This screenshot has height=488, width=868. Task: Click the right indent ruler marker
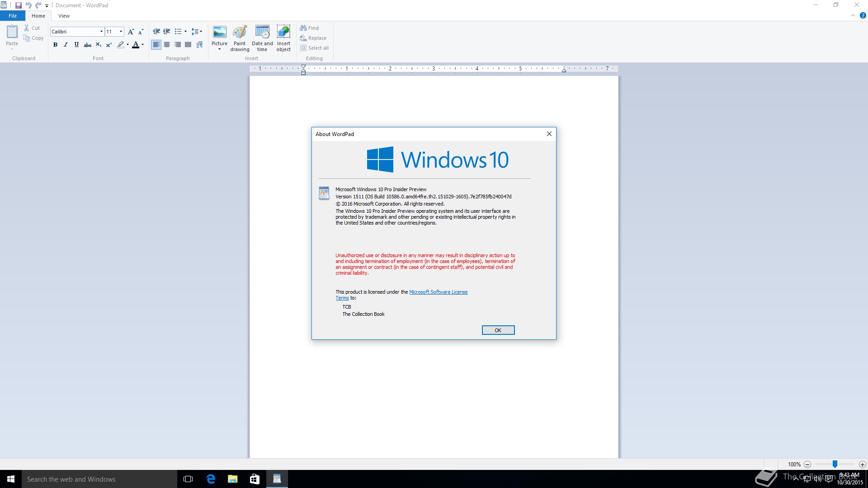pyautogui.click(x=564, y=70)
